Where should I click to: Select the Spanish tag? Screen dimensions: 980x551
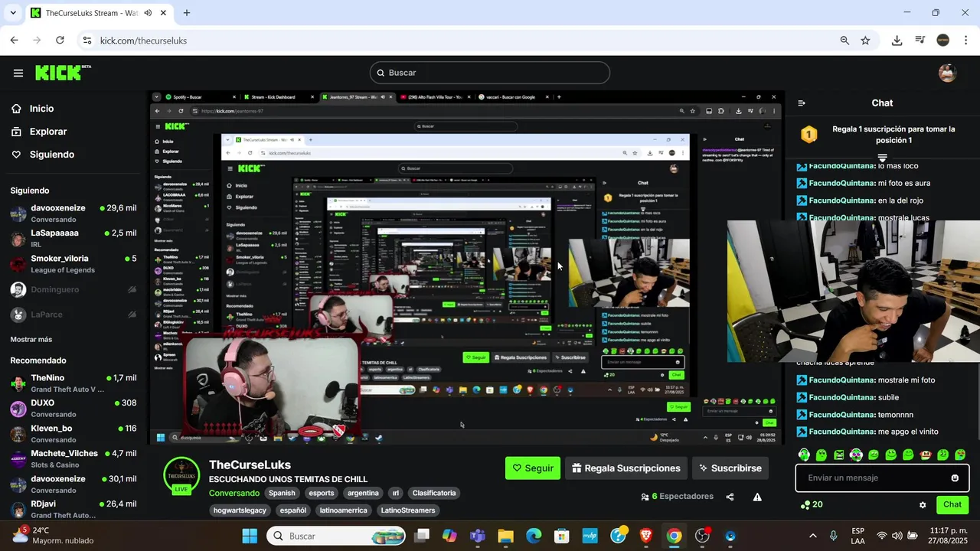282,493
